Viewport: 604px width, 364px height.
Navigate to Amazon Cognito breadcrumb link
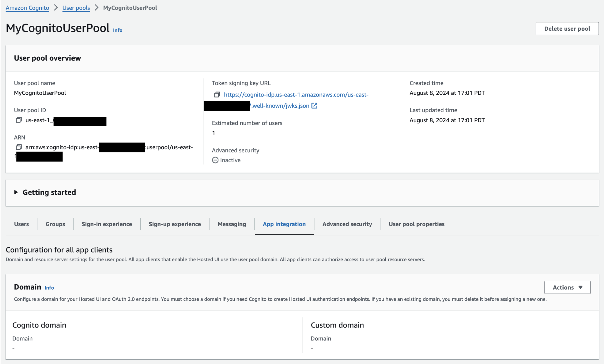pyautogui.click(x=27, y=8)
